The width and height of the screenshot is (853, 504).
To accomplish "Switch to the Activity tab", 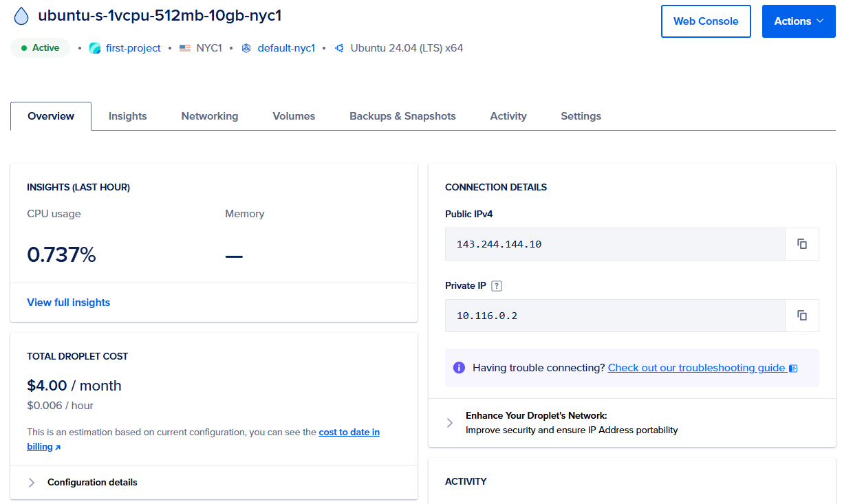I will coord(508,116).
